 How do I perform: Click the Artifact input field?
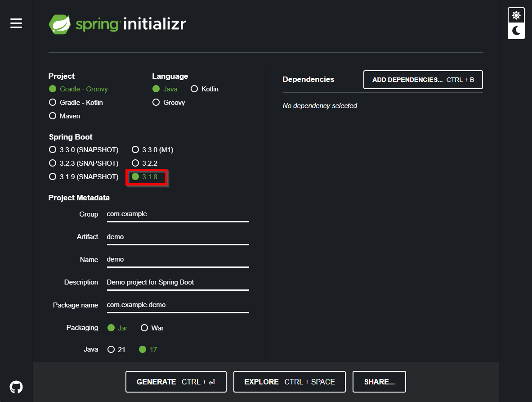coord(178,237)
